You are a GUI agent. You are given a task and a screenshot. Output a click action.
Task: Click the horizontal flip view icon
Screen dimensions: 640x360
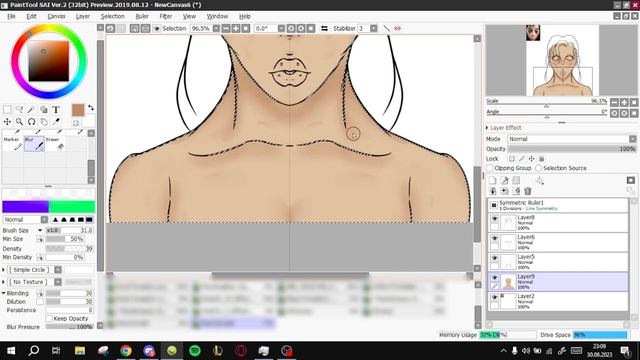(x=324, y=29)
